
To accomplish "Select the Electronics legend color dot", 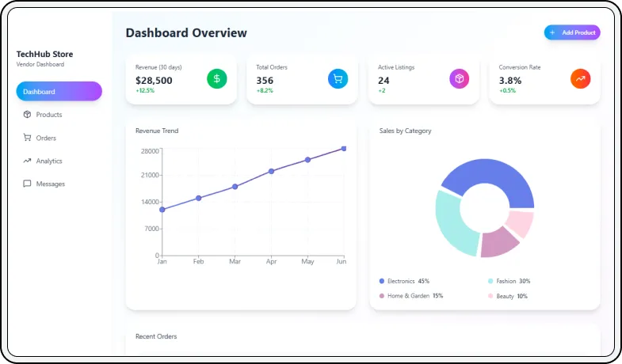I will (x=382, y=281).
